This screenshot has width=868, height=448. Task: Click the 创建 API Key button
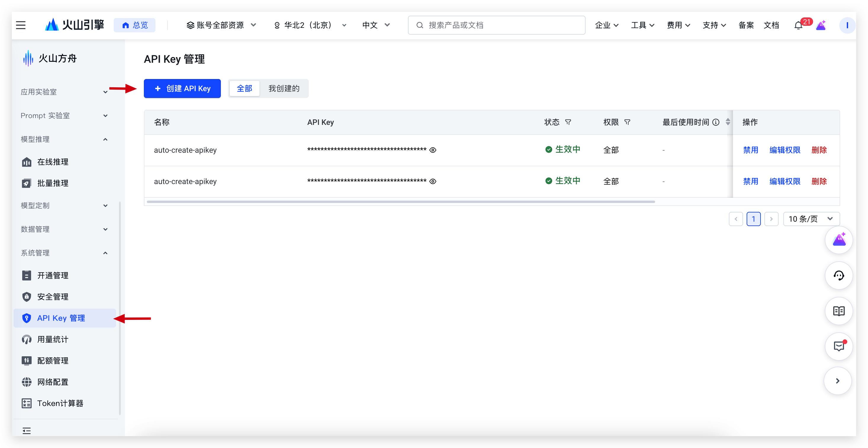[182, 88]
